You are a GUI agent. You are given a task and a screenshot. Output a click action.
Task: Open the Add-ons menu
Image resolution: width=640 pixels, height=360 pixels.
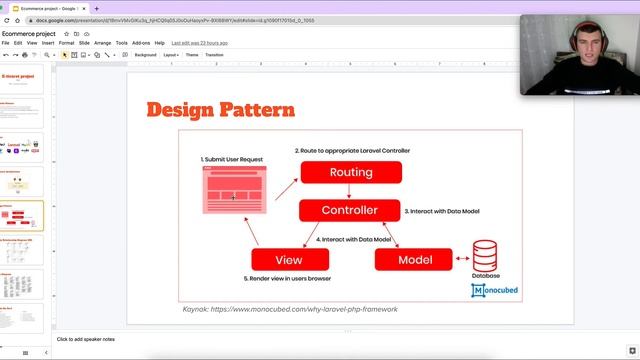tap(141, 43)
